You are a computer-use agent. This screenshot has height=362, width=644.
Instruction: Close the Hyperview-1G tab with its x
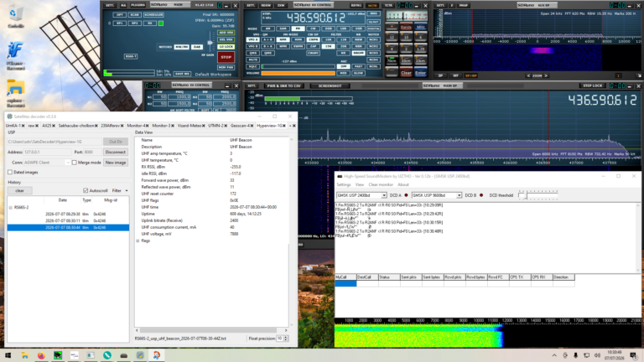click(x=284, y=126)
